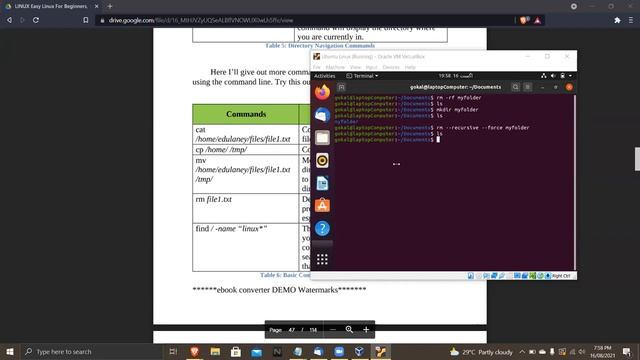This screenshot has width=640, height=360.
Task: Open File Explorer from the Windows taskbar
Action: tap(215, 351)
